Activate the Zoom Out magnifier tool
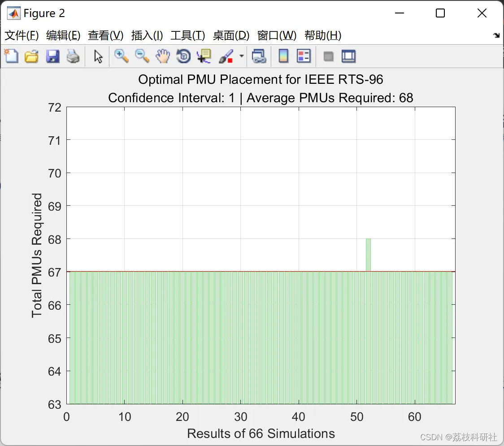This screenshot has height=446, width=504. tap(142, 56)
